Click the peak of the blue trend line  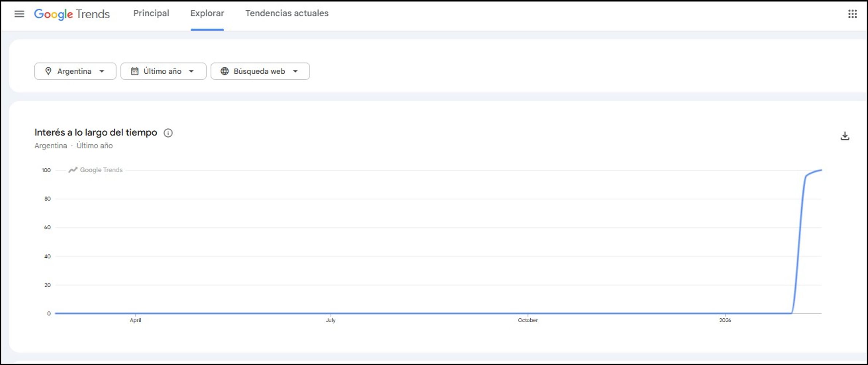click(821, 170)
